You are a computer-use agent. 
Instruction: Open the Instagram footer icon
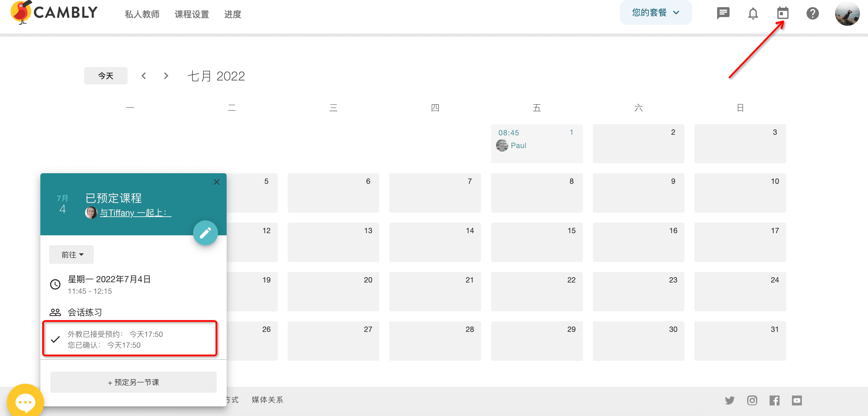[752, 400]
